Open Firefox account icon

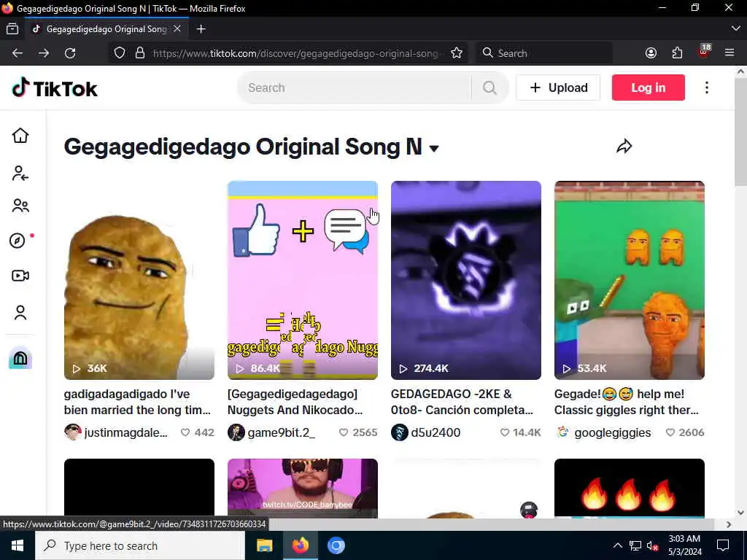[x=651, y=52]
